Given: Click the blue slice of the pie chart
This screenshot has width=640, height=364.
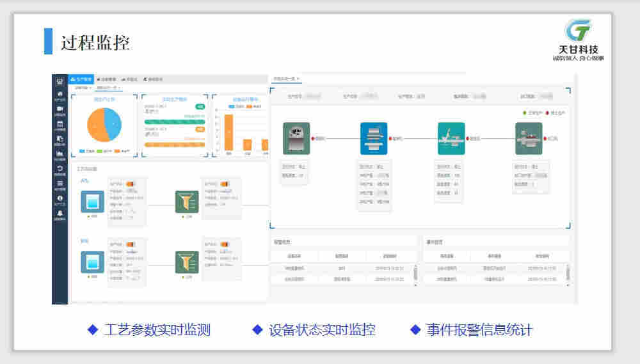Looking at the screenshot, I should (x=113, y=123).
